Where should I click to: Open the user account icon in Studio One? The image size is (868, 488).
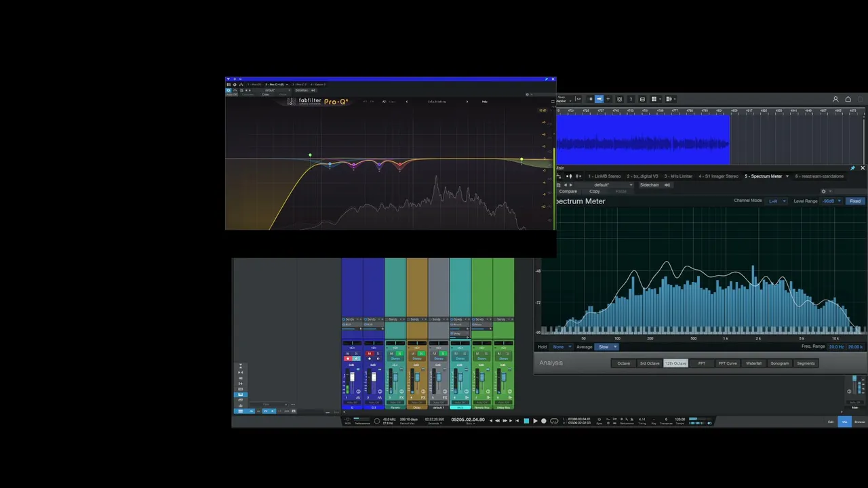(x=835, y=99)
